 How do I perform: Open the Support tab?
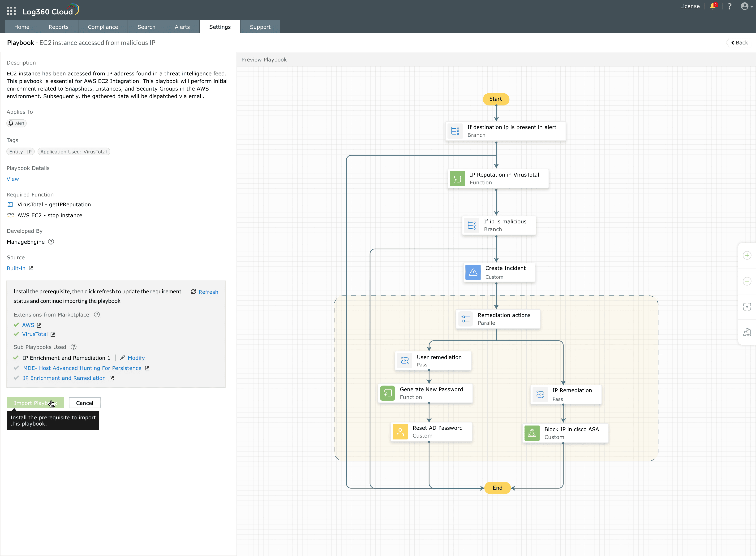(x=260, y=26)
